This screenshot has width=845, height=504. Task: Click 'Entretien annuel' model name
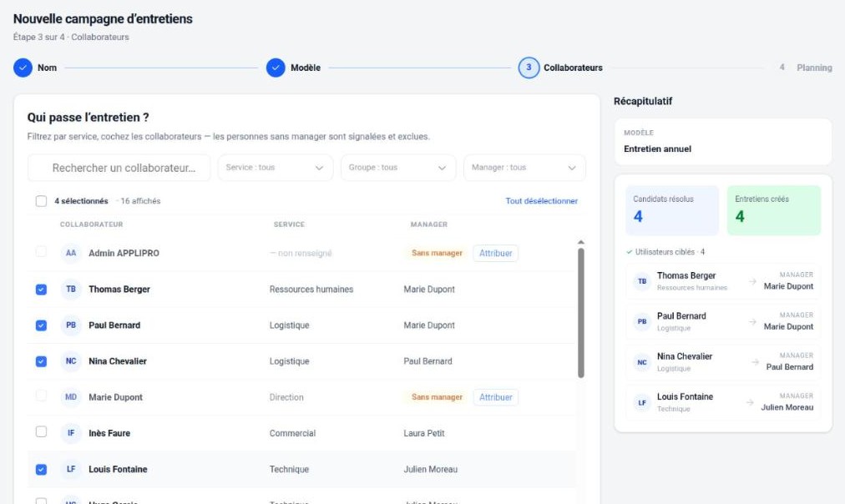coord(657,149)
